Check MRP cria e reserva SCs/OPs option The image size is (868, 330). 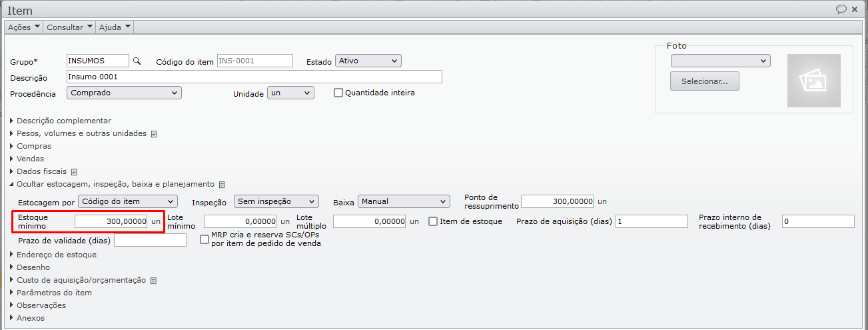205,239
